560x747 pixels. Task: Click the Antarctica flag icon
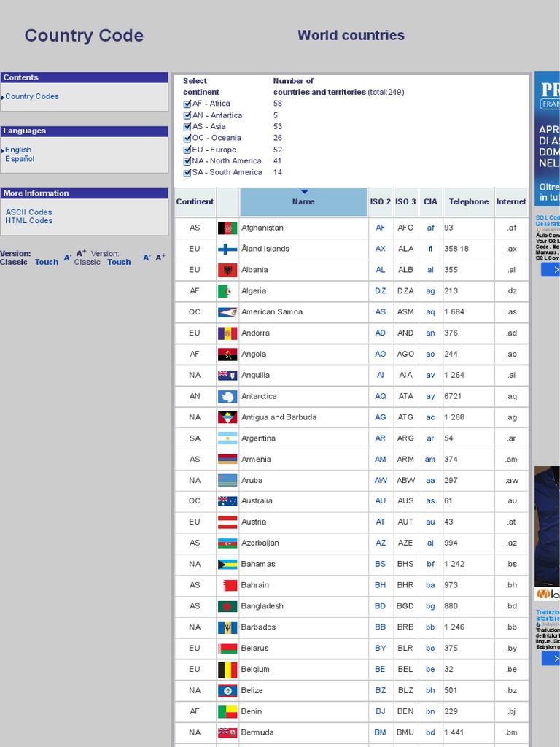tap(227, 396)
